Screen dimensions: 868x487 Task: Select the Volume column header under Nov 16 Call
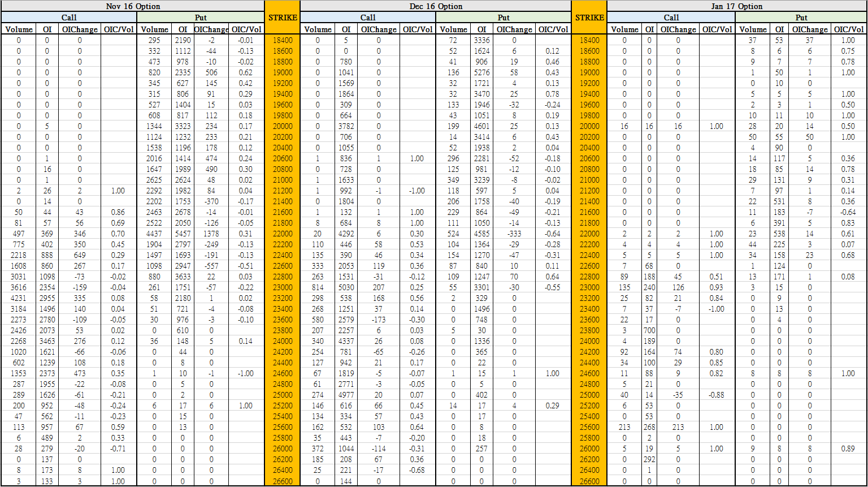[19, 29]
